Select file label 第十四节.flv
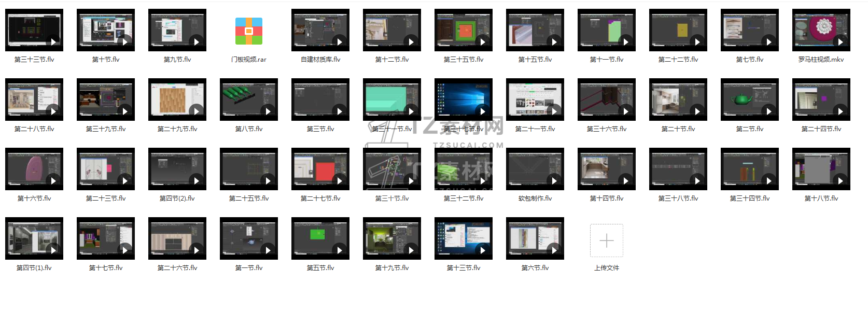The width and height of the screenshot is (868, 311). pos(607,199)
